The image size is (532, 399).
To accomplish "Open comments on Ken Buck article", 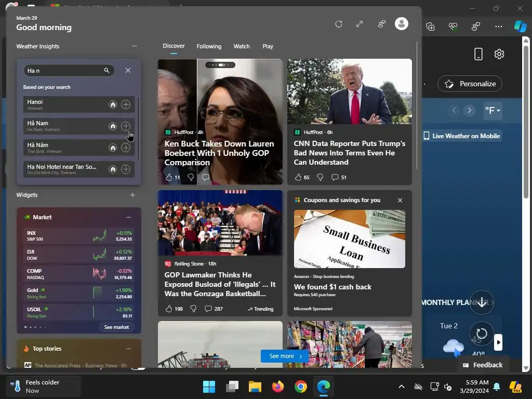I will point(206,177).
